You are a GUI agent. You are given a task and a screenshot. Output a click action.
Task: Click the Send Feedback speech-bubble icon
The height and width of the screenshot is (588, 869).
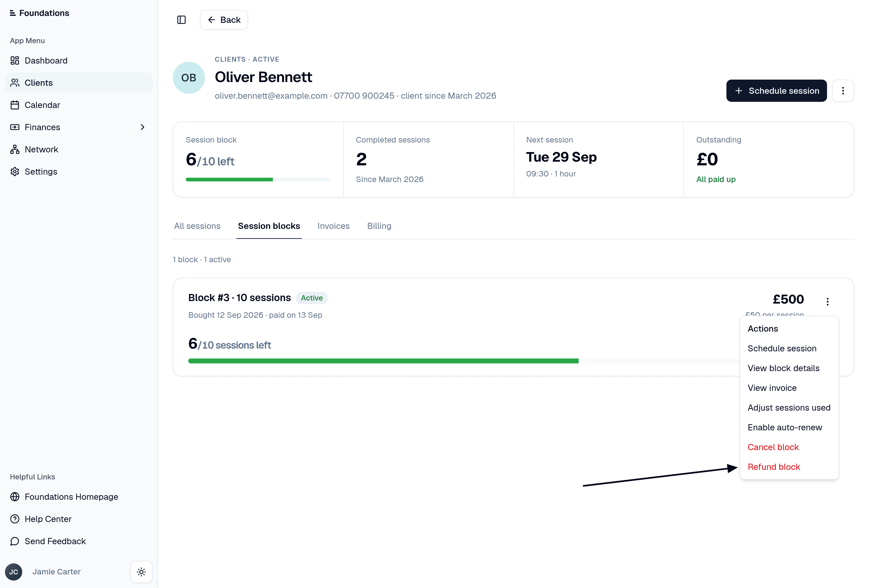point(15,541)
